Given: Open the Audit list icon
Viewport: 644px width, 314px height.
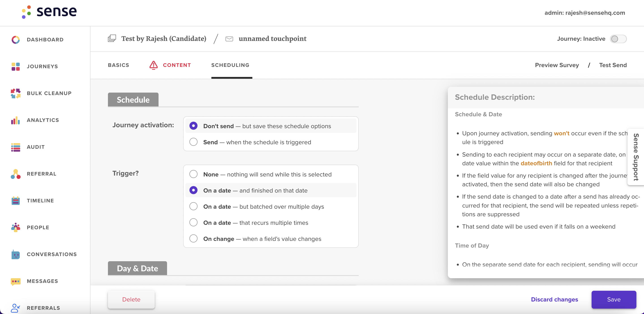Looking at the screenshot, I should pos(15,147).
